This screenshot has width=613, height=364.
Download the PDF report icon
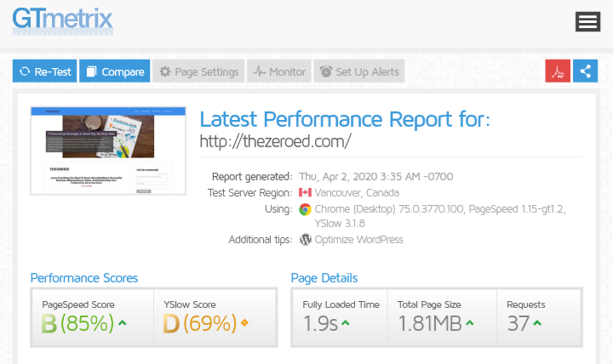point(558,71)
